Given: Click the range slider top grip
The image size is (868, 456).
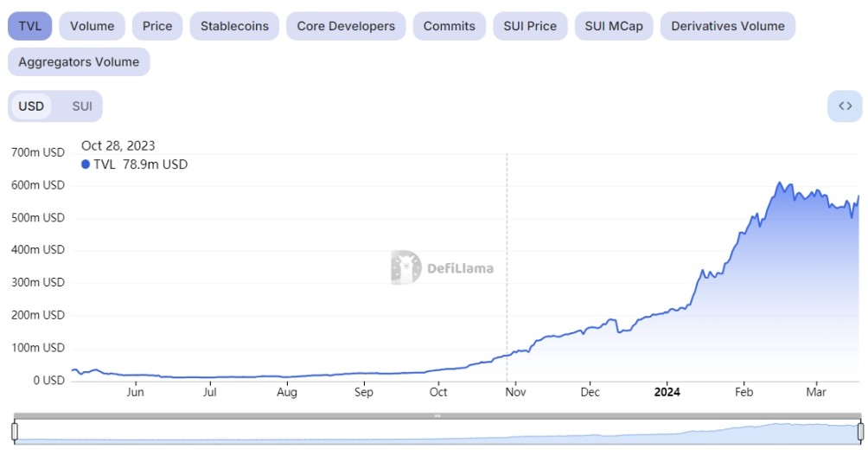Looking at the screenshot, I should point(437,416).
